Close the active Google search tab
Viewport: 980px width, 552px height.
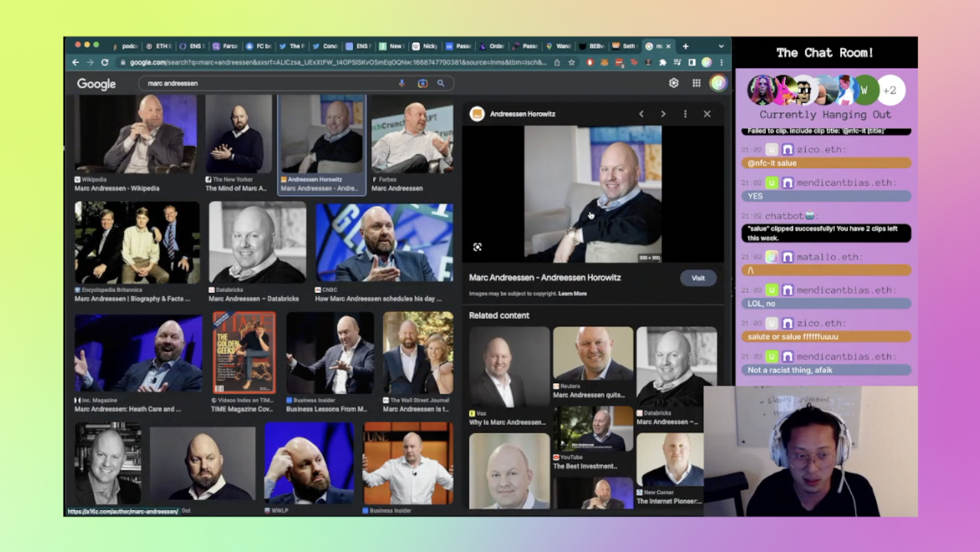pyautogui.click(x=669, y=46)
